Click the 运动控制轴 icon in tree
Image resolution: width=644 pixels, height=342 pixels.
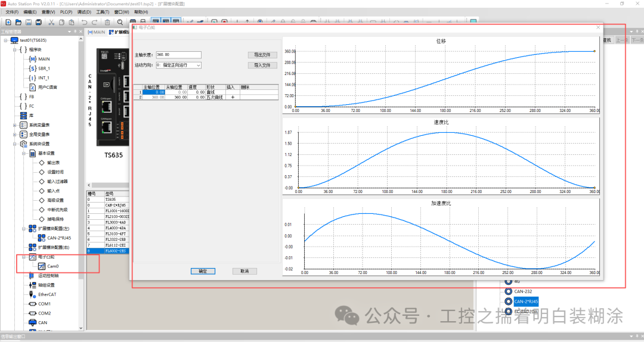(x=32, y=275)
